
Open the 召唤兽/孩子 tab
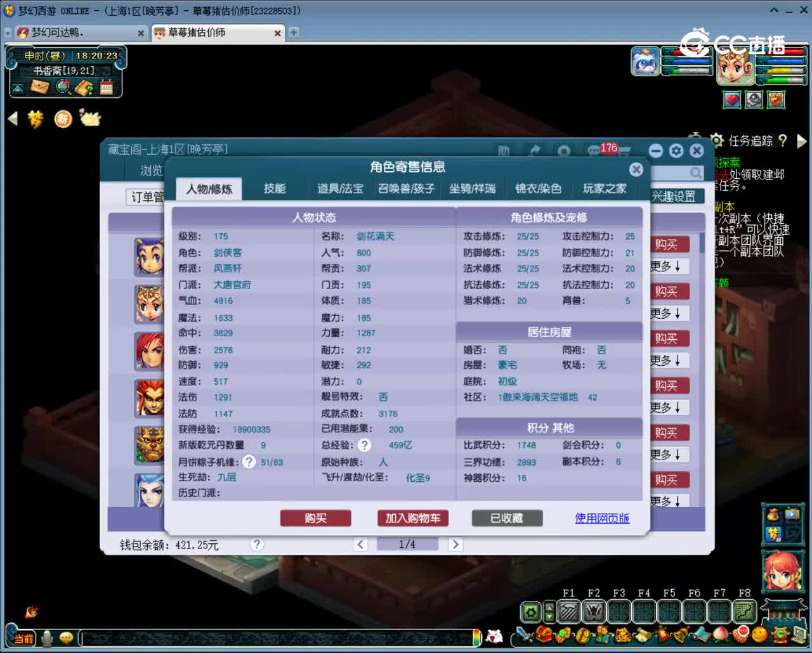click(407, 188)
